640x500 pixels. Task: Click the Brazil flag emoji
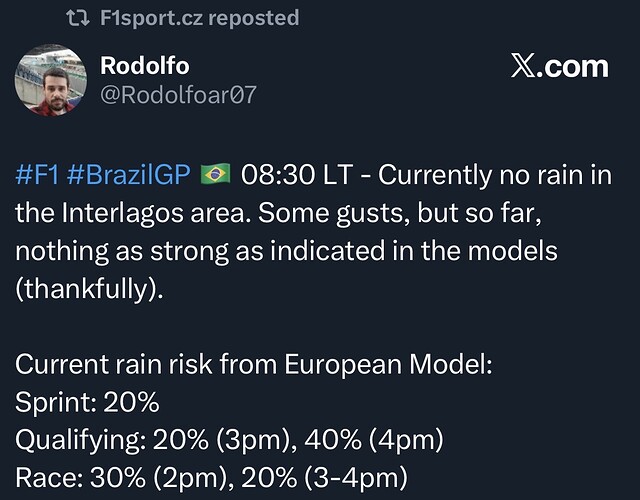[x=215, y=174]
